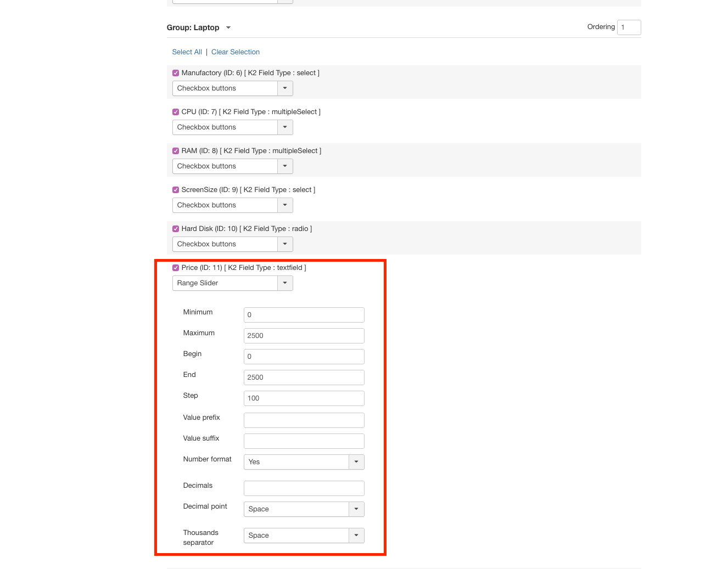
Task: Click the Value prefix text field
Action: [x=304, y=420]
